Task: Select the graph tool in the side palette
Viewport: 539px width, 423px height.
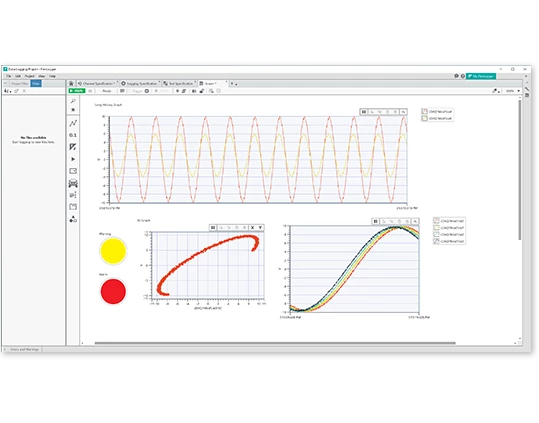Action: point(73,123)
